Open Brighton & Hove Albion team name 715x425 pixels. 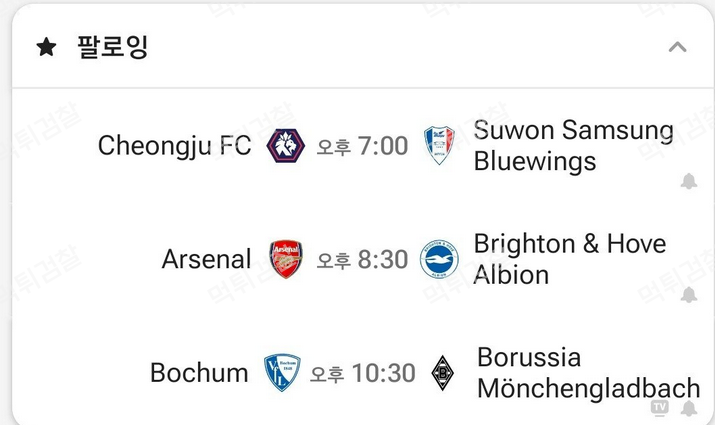click(x=570, y=259)
